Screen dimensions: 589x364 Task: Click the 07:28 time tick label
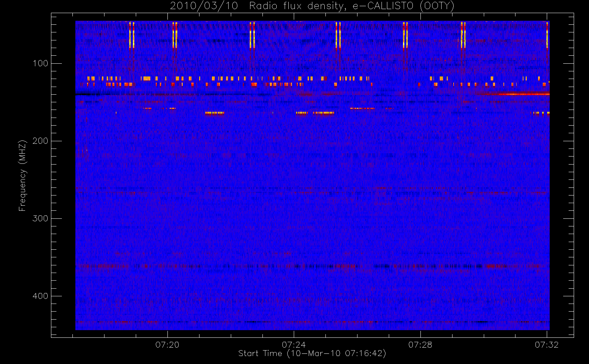pyautogui.click(x=420, y=345)
